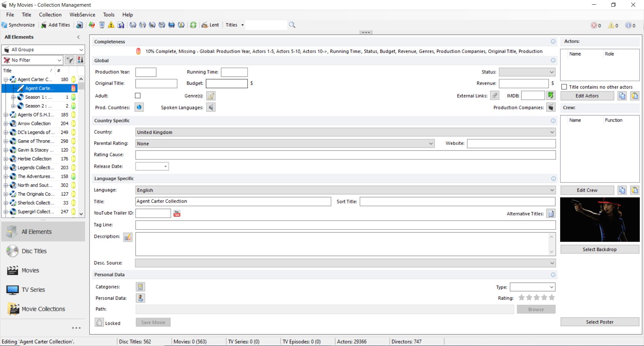Click the Completeness section info icon
Viewport: 644px width, 346px height.
point(553,42)
